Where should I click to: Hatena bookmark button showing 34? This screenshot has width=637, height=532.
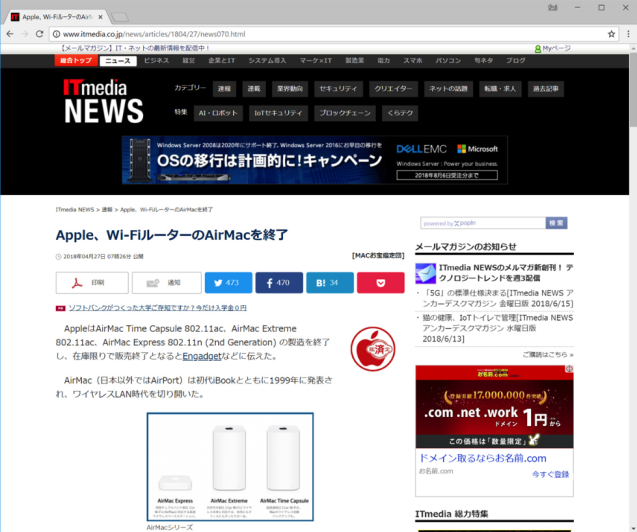pyautogui.click(x=330, y=283)
